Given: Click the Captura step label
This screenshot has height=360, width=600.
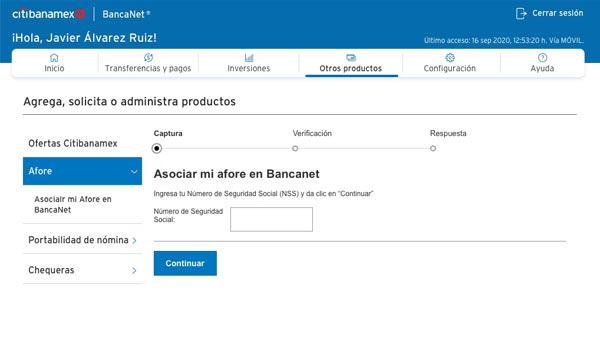Looking at the screenshot, I should [x=168, y=134].
